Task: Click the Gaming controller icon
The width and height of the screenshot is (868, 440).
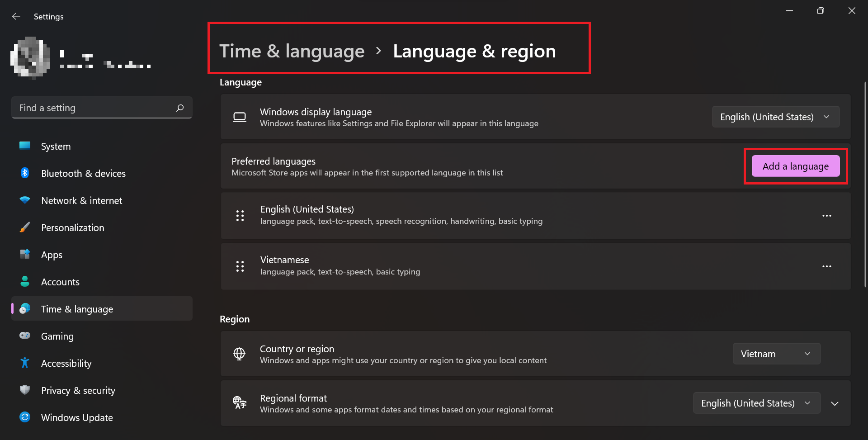Action: tap(25, 336)
